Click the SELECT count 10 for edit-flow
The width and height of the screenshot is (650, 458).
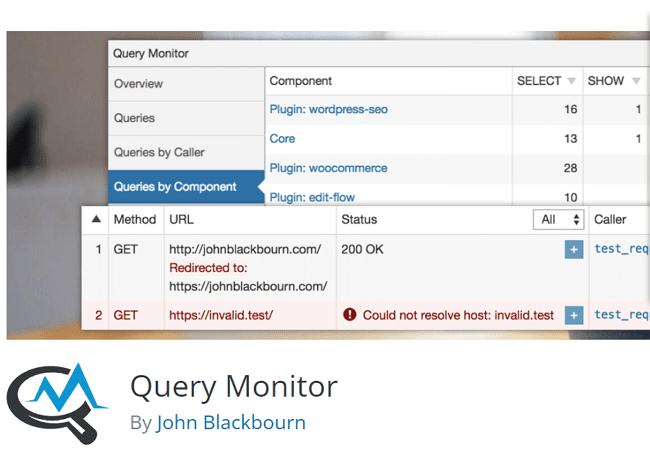570,197
